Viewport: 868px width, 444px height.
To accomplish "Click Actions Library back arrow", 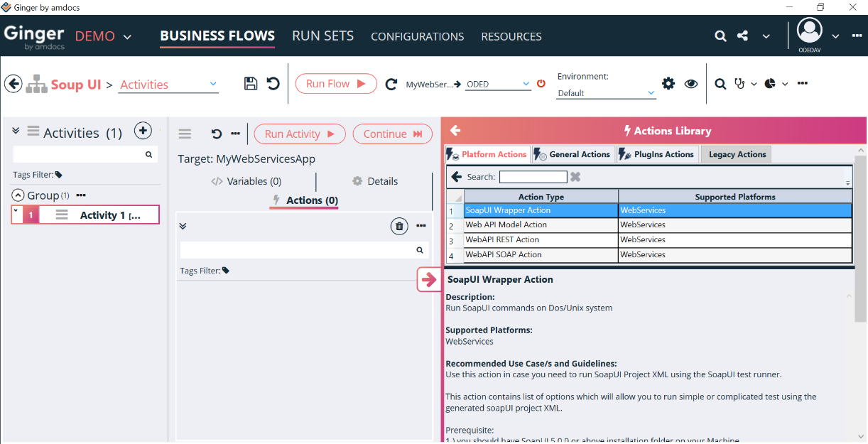I will 455,131.
